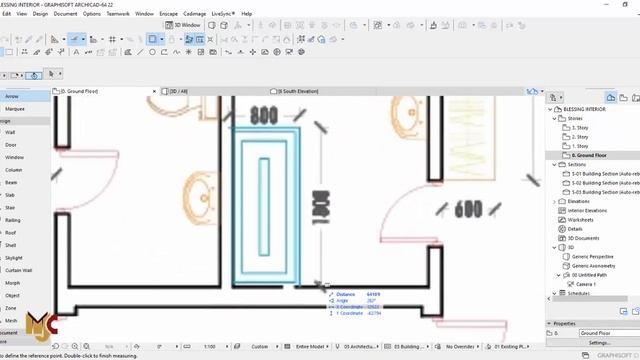Toggle the highlighted guide lines button
Screen dimensions: 640x360
[74, 39]
